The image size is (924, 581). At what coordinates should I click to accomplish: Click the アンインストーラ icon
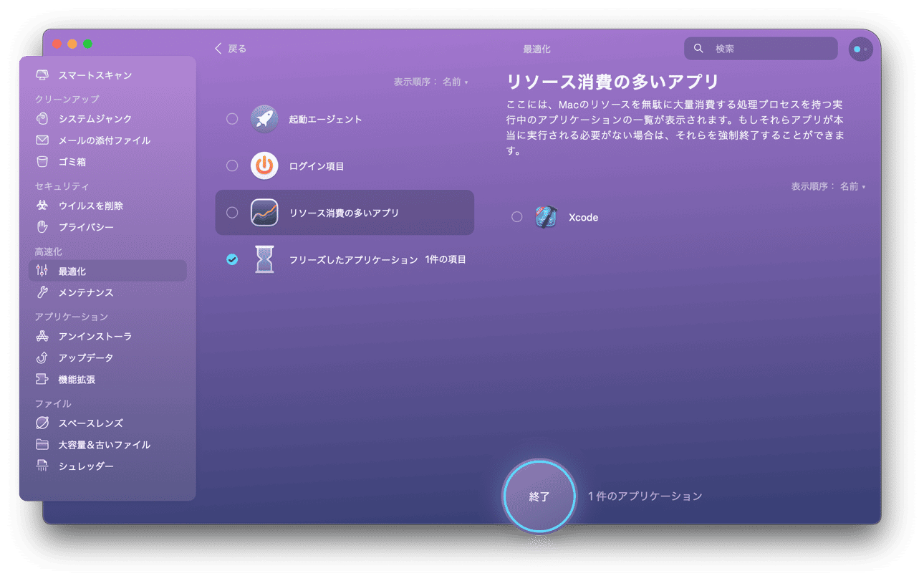(x=42, y=336)
